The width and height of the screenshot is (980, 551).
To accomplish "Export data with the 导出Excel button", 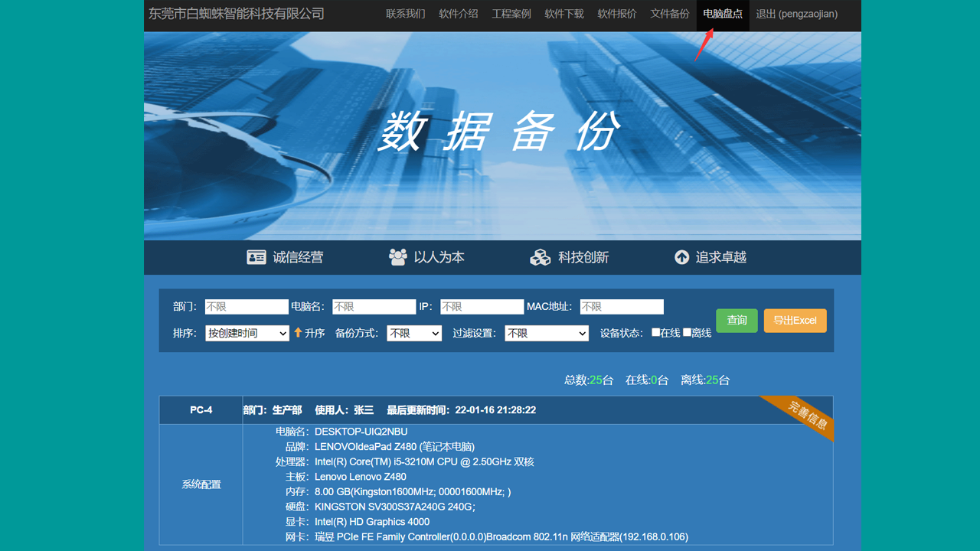I will pos(795,320).
